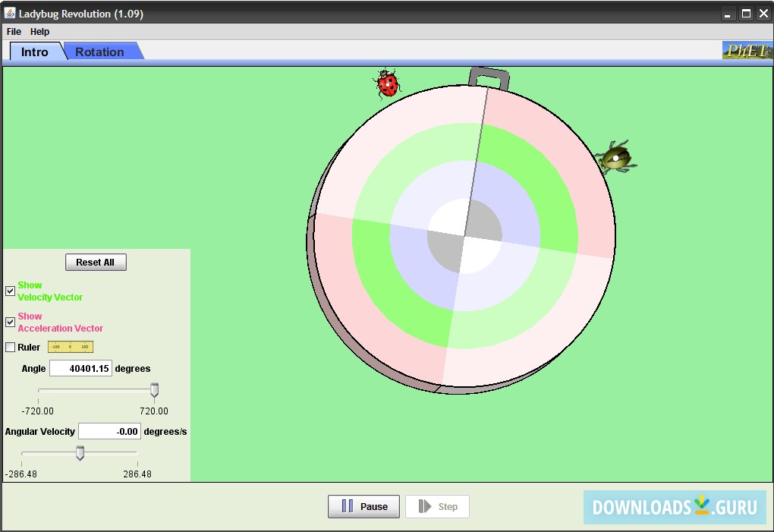The image size is (774, 532).
Task: Open the Help menu
Action: coord(39,32)
